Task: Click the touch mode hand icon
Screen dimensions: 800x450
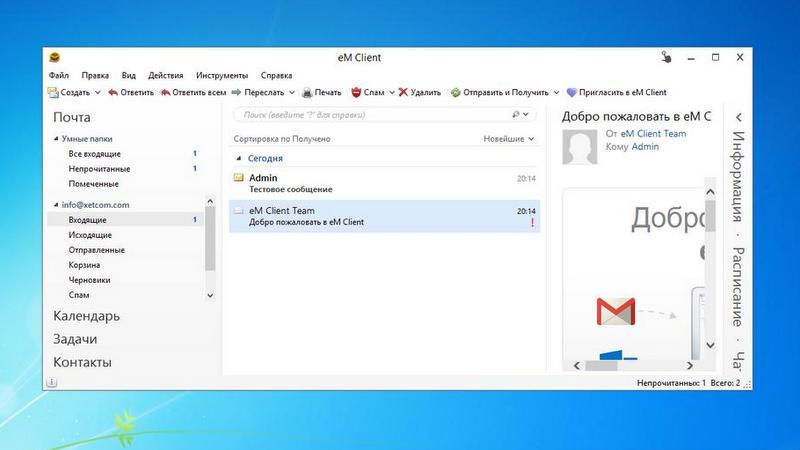Action: 666,57
